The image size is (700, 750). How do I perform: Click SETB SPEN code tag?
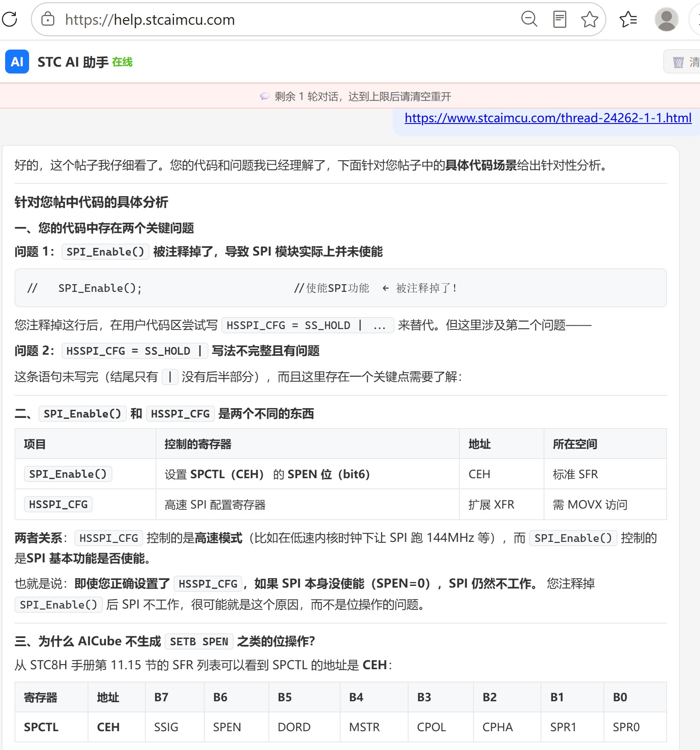click(x=199, y=642)
